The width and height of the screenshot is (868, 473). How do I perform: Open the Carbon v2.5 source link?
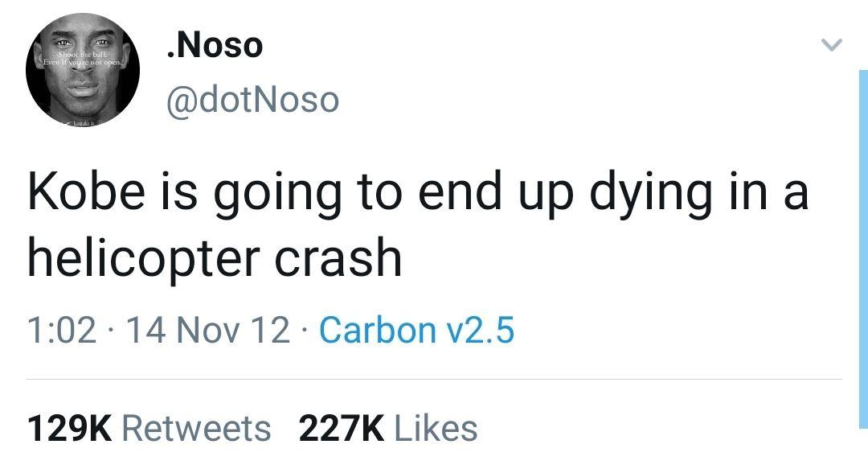(416, 331)
